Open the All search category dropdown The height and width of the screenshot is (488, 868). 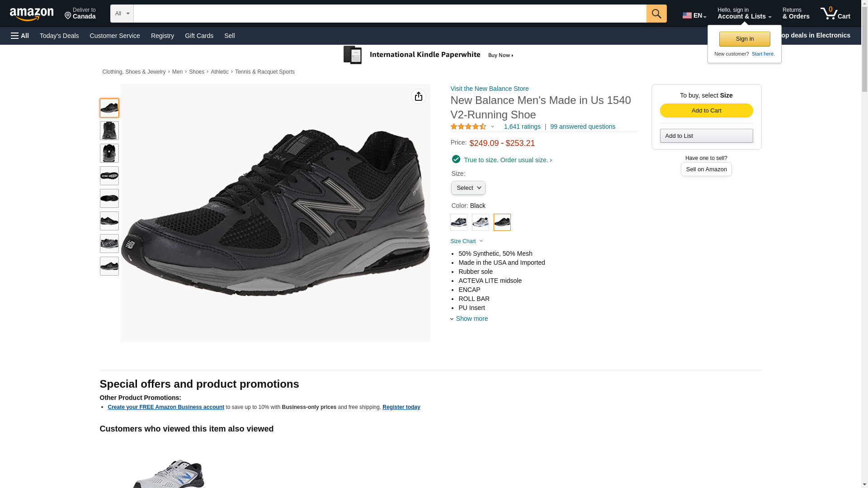122,14
